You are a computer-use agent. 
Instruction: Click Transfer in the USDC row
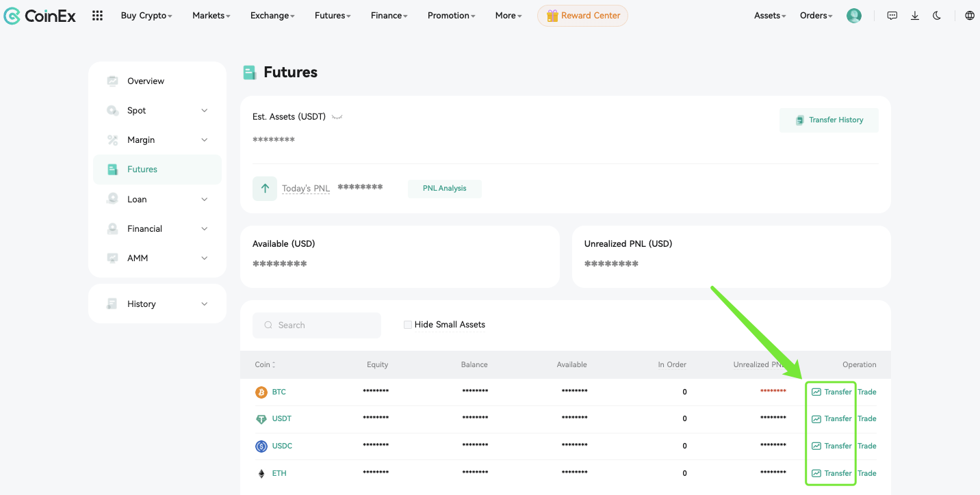tap(838, 446)
